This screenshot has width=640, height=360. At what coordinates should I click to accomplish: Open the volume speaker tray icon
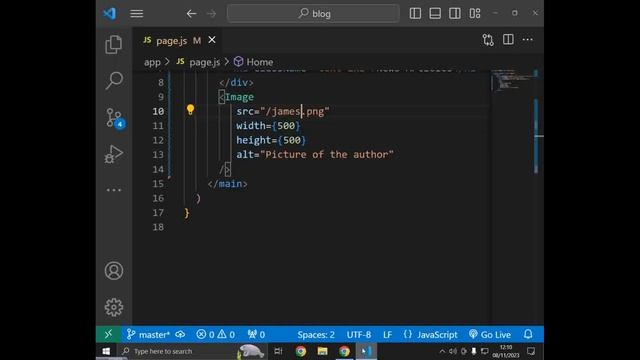453,351
